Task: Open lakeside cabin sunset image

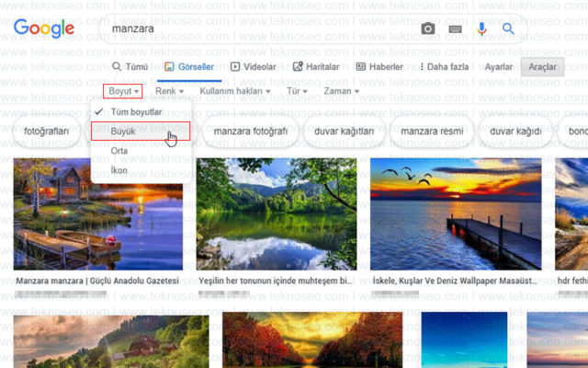Action: 98,214
